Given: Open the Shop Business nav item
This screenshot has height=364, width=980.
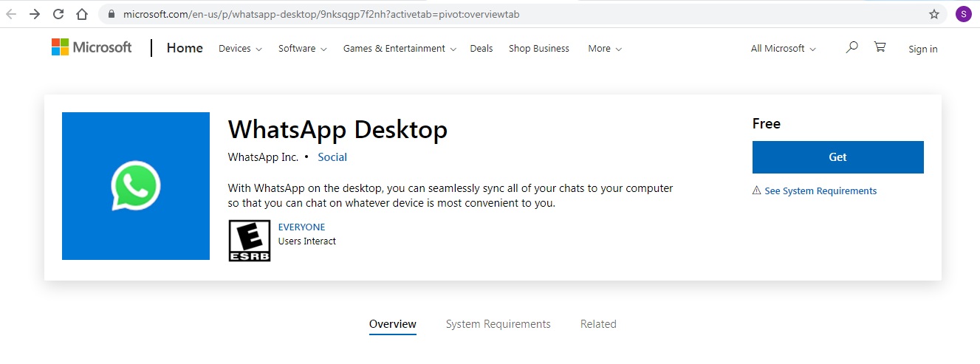Looking at the screenshot, I should coord(539,49).
